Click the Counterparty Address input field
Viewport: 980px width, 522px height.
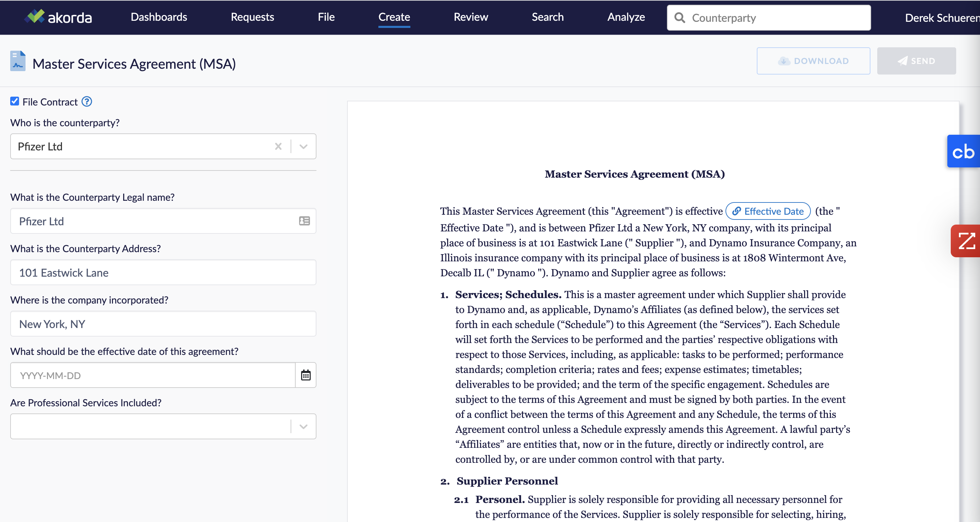(163, 273)
